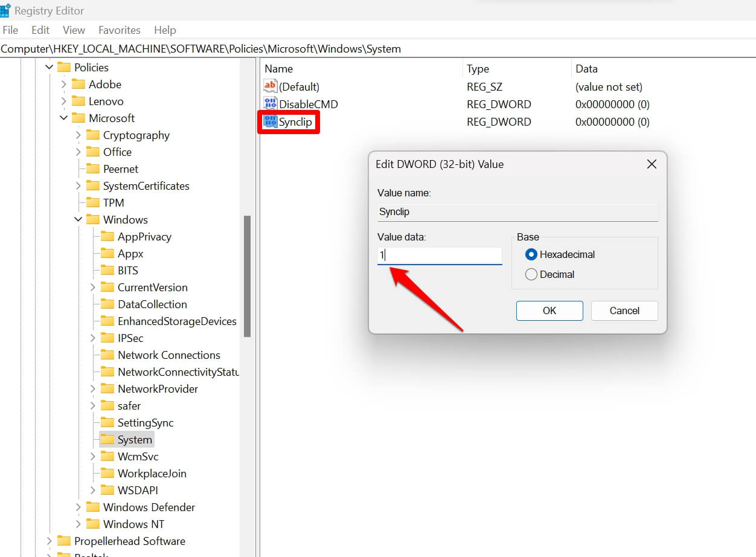Click the Adobe folder icon
The image size is (756, 557).
(78, 83)
